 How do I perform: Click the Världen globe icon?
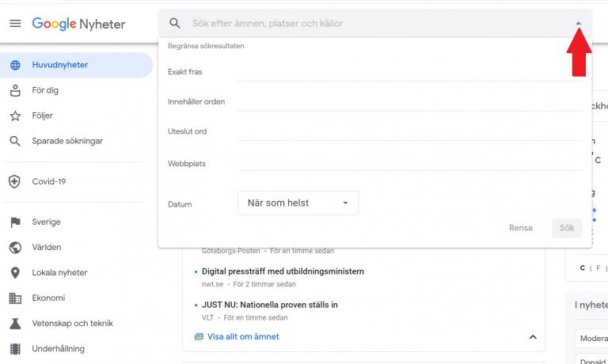click(15, 248)
